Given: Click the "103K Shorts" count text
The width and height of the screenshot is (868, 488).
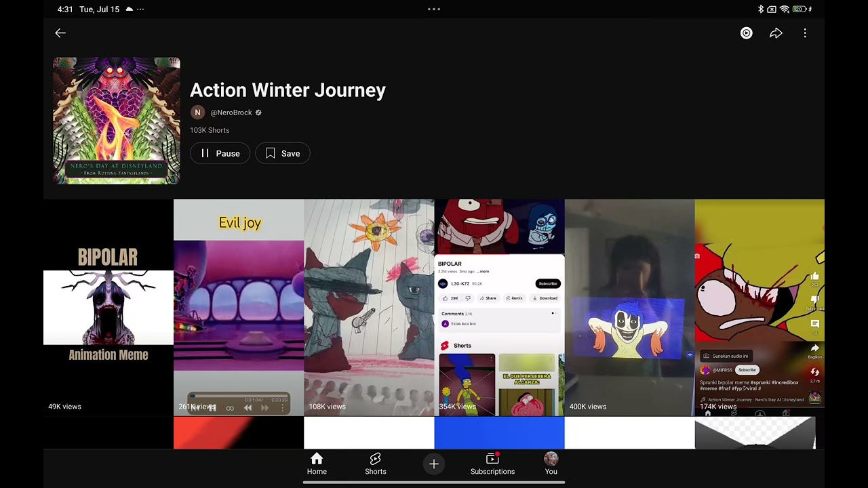Looking at the screenshot, I should pyautogui.click(x=210, y=130).
